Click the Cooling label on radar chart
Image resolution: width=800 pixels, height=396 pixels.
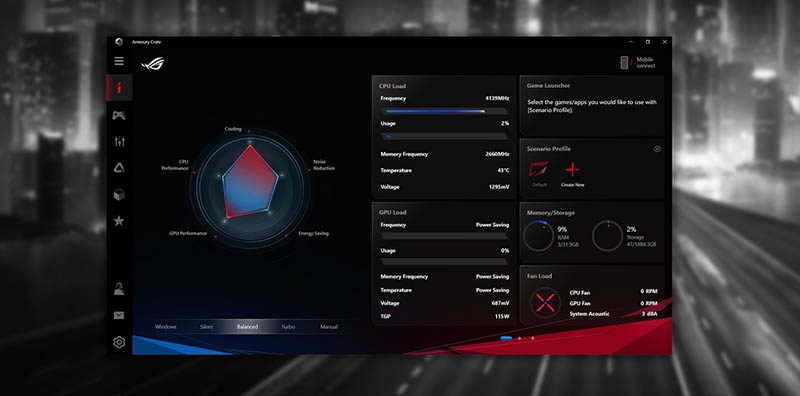pos(233,129)
